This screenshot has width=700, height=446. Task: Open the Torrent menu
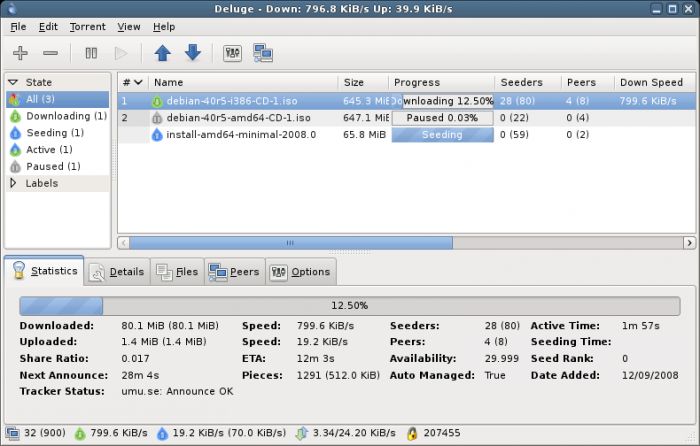coord(88,27)
